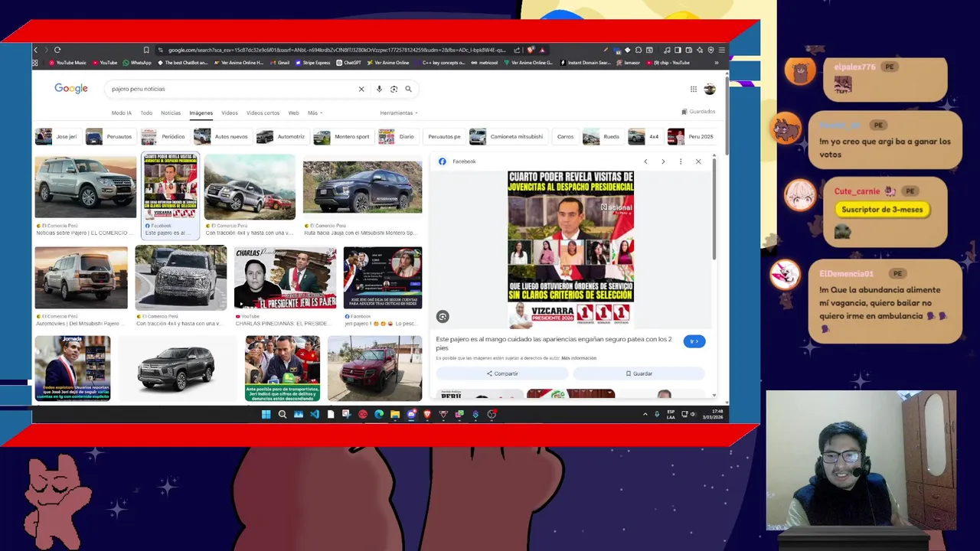
Task: Open Microsoft Edge from the taskbar
Action: click(379, 414)
